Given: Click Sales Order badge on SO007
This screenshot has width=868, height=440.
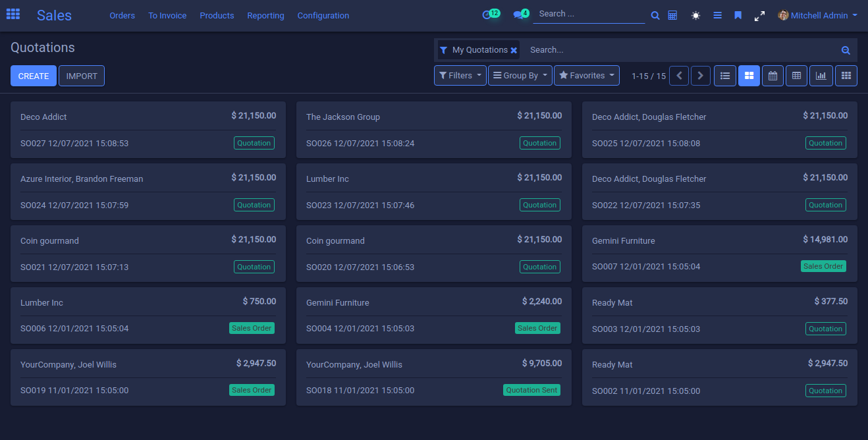Looking at the screenshot, I should (823, 266).
